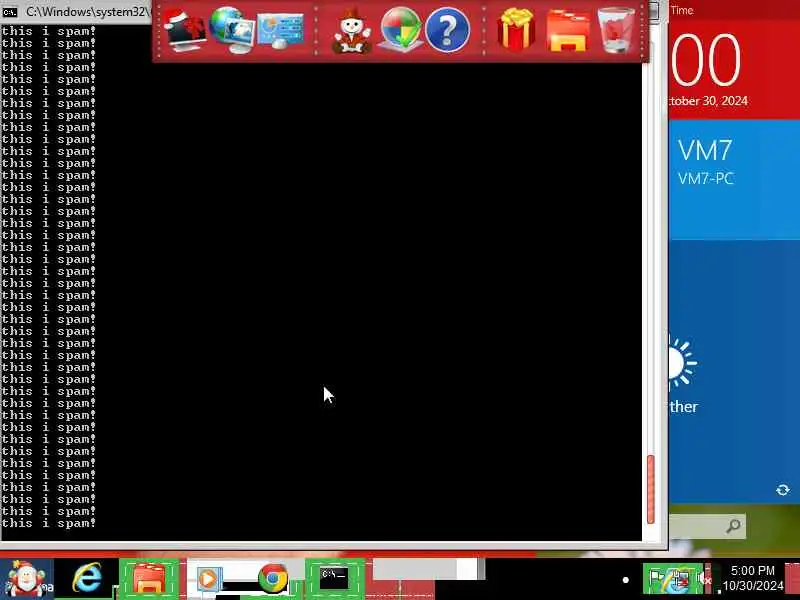The image size is (800, 600).
Task: Click the last 'this i spam!' console line
Action: pos(48,523)
